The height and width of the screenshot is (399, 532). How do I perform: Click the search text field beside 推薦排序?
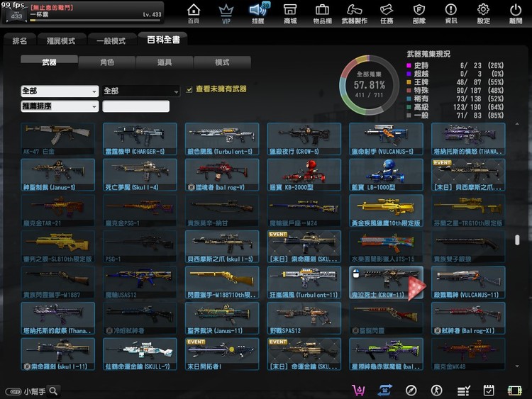[x=136, y=106]
